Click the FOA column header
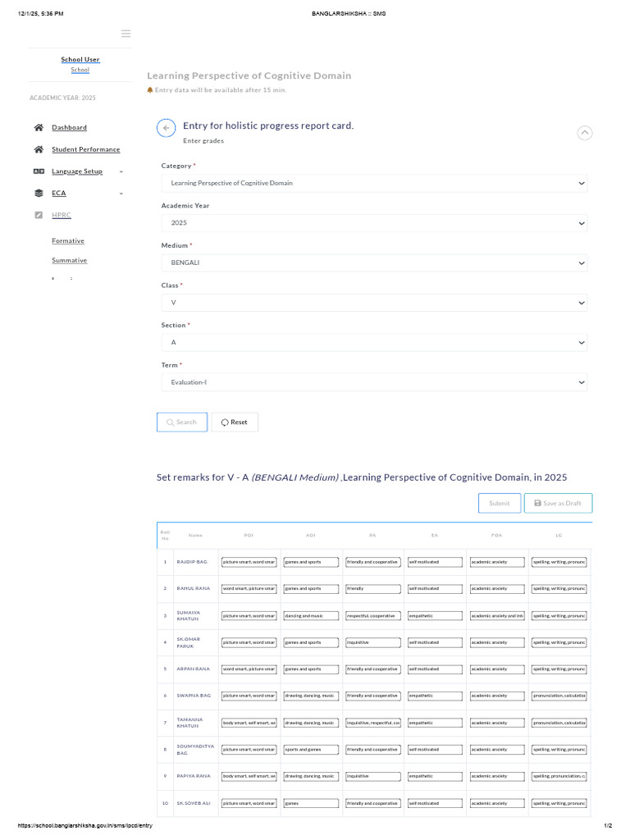Viewport: 630px width, 840px height. tap(496, 535)
